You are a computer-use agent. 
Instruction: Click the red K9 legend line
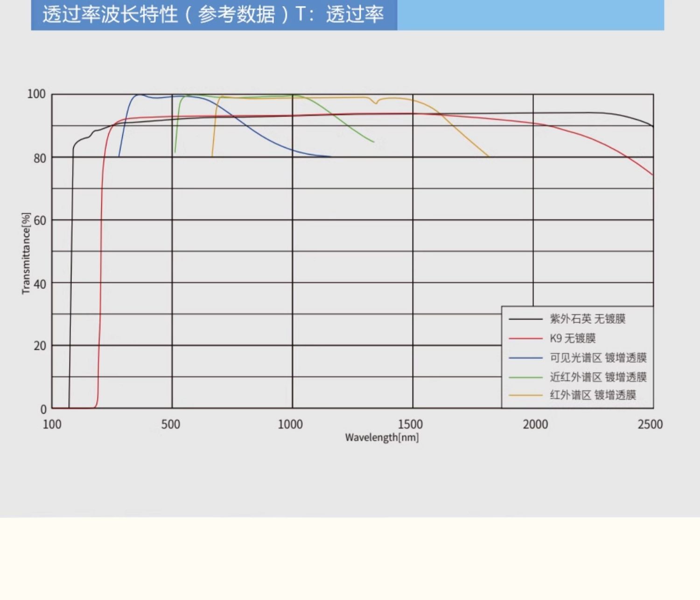point(525,338)
